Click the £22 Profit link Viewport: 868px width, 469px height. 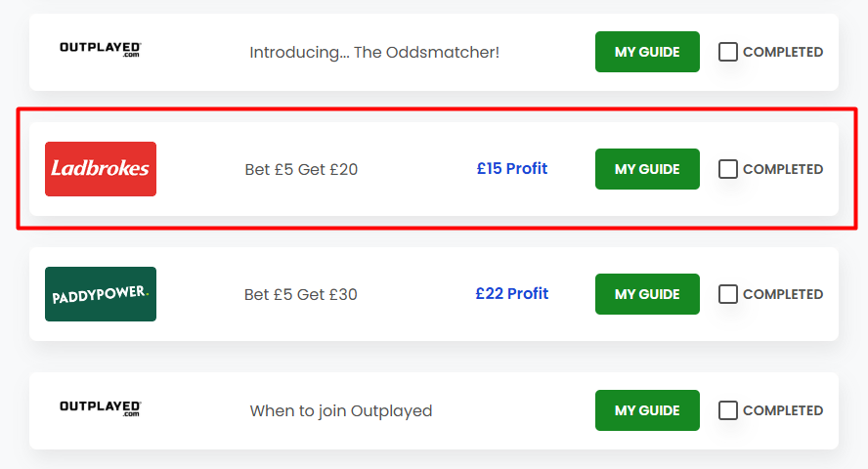coord(512,293)
